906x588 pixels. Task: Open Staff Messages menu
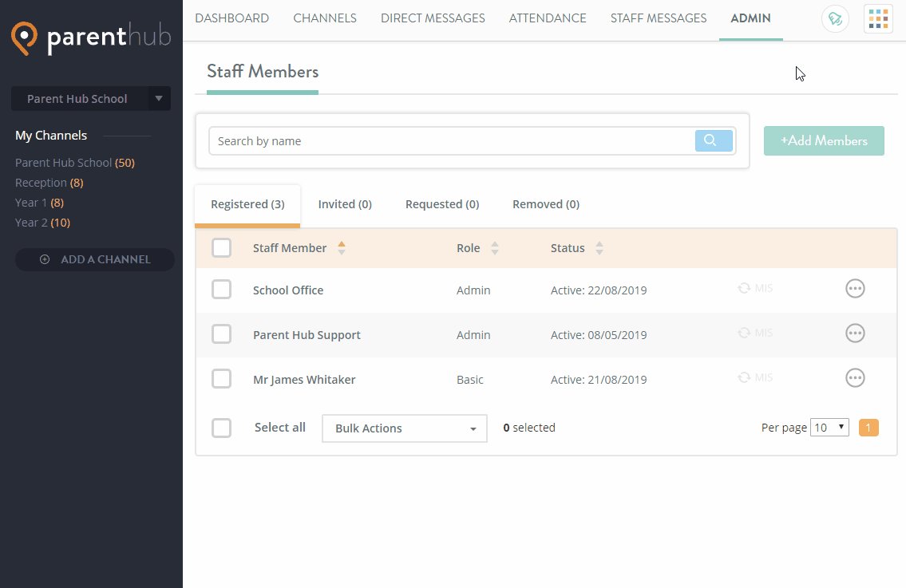(658, 18)
